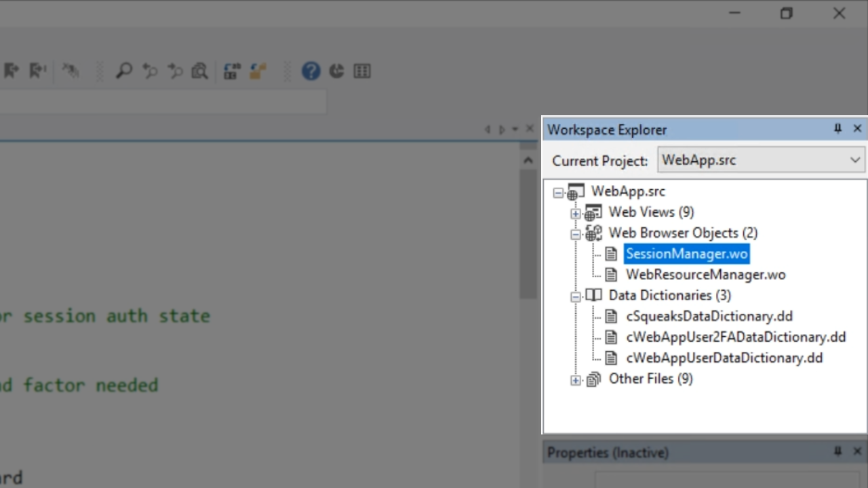Click the Find in Files toolbar icon
Screen dimensions: 868x488
pyautogui.click(x=199, y=70)
